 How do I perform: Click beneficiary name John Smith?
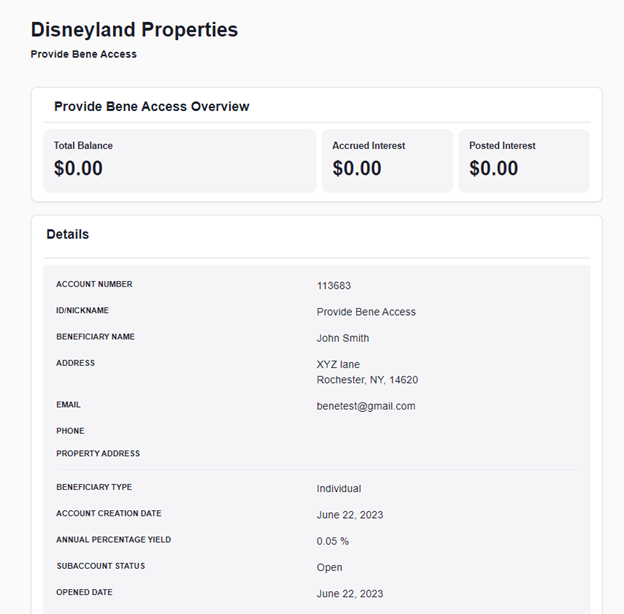[x=343, y=338]
